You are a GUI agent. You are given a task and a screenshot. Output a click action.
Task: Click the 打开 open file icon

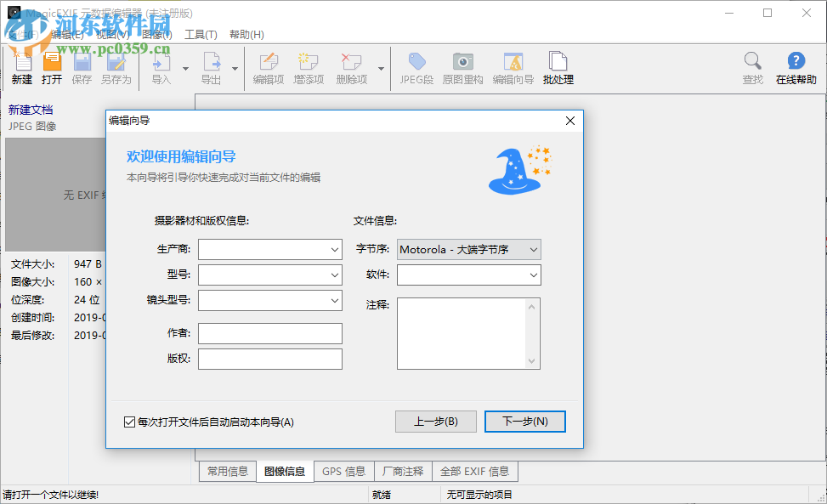tap(52, 66)
